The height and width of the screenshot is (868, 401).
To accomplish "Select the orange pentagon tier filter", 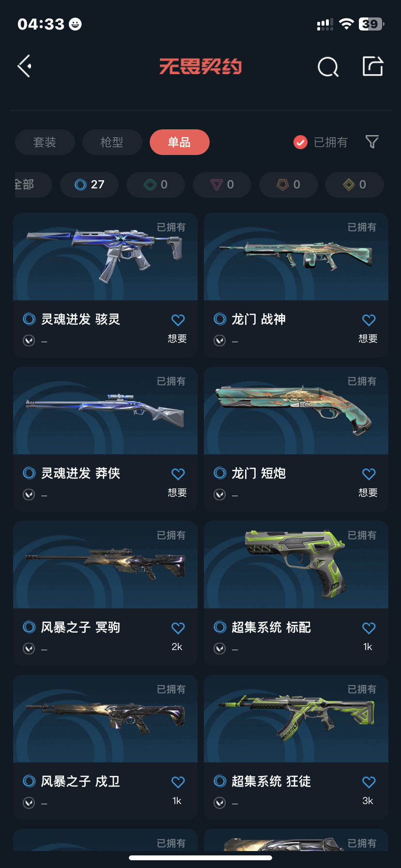I will [289, 185].
